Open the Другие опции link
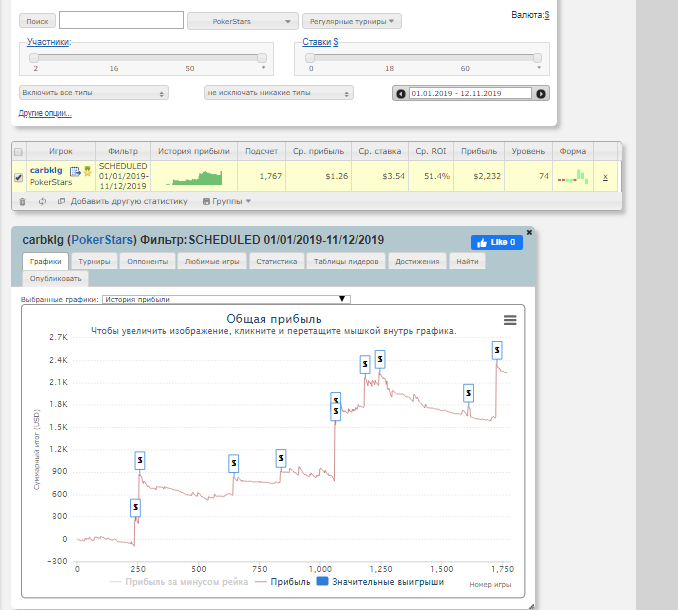 (x=45, y=113)
